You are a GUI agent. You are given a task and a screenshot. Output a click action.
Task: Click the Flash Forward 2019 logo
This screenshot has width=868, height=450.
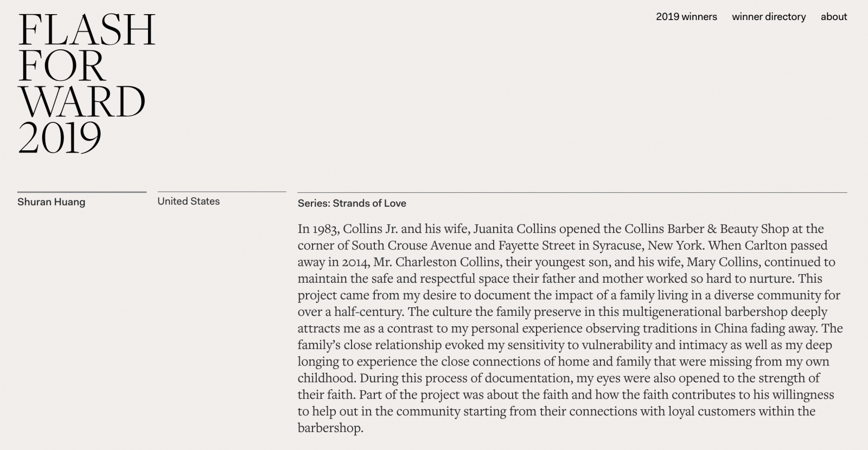[87, 83]
